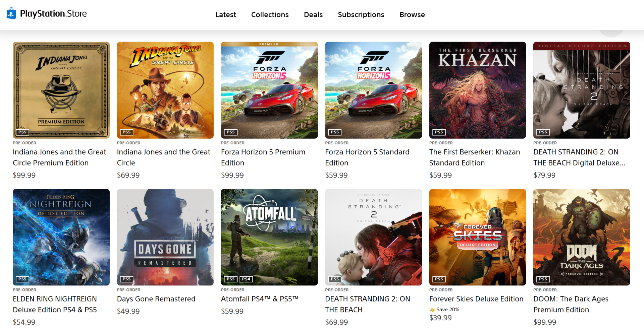
Task: Click PRE-ORDER label above Atomfall title
Action: click(x=233, y=290)
